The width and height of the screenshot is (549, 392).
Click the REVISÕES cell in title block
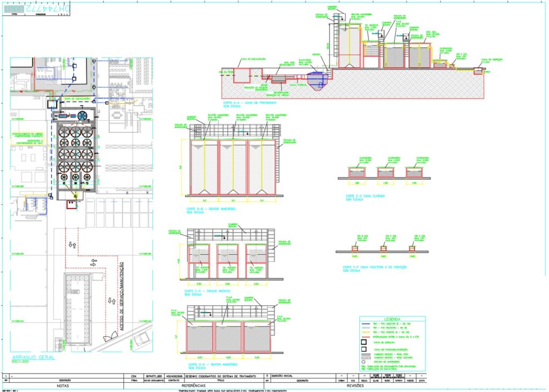click(353, 385)
